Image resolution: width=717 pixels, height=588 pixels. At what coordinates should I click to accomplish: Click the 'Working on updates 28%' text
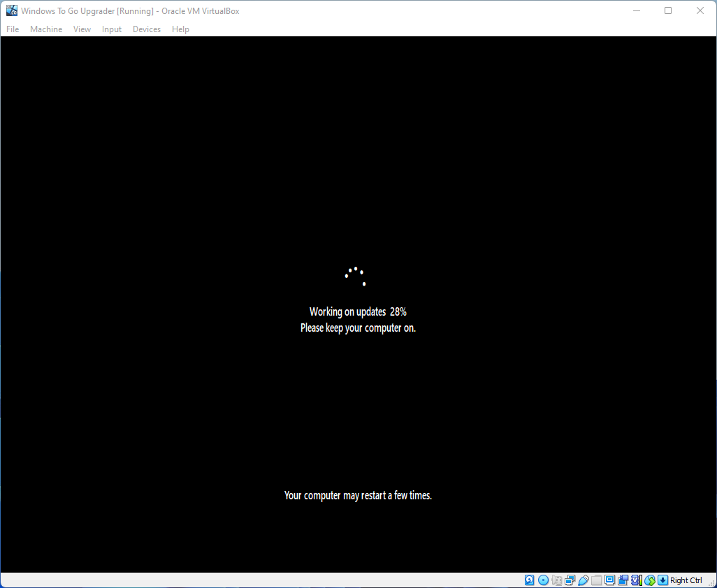[x=358, y=311]
